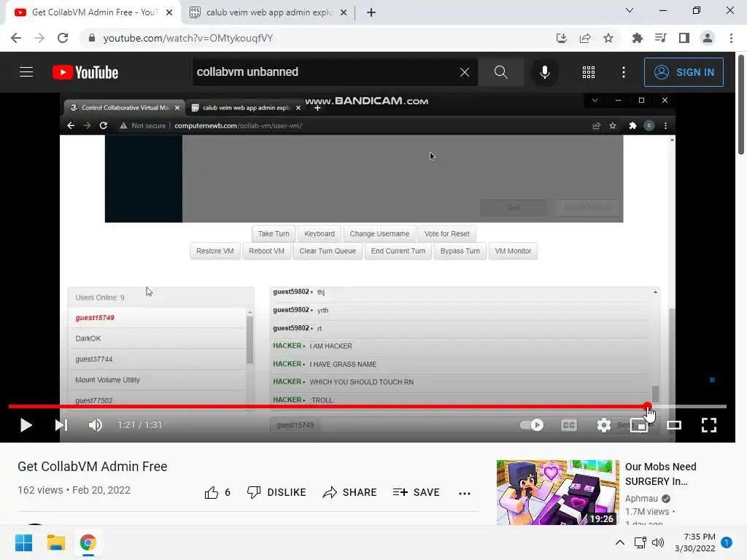
Task: Switch to theater mode
Action: (673, 425)
